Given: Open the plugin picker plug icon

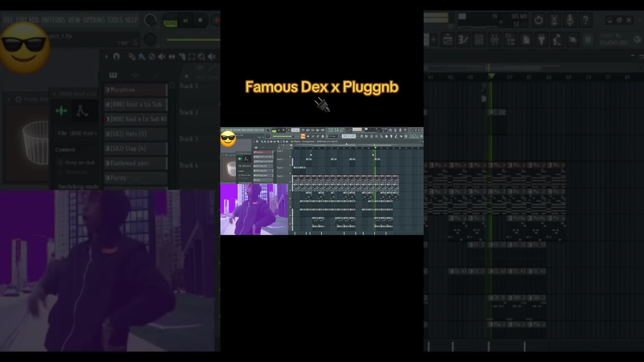Looking at the screenshot, I should click(391, 136).
